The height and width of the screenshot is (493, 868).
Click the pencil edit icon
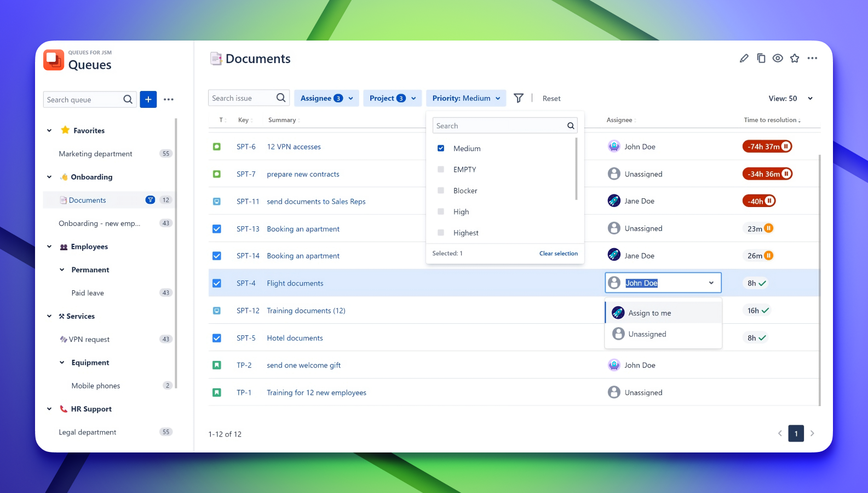[x=744, y=58]
